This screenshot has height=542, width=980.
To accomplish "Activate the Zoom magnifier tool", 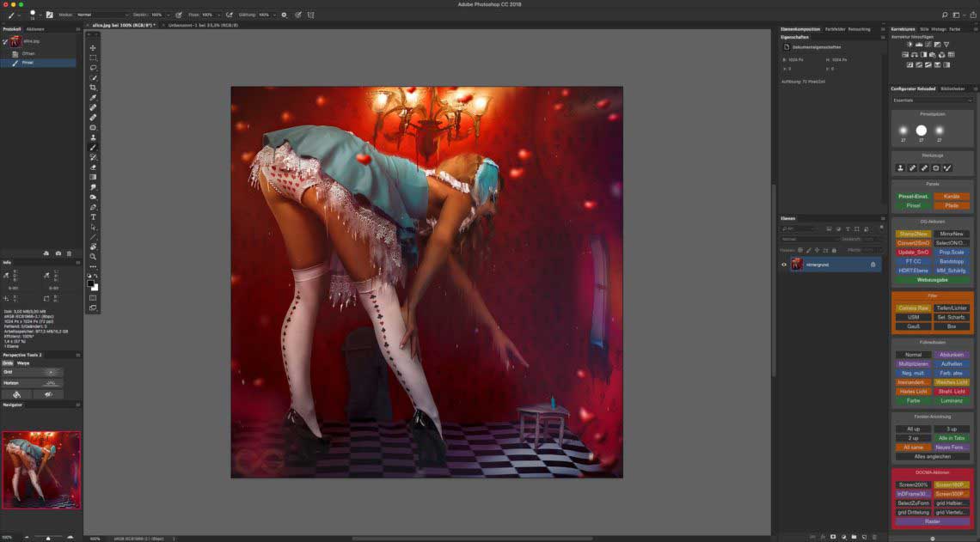I will [x=93, y=256].
